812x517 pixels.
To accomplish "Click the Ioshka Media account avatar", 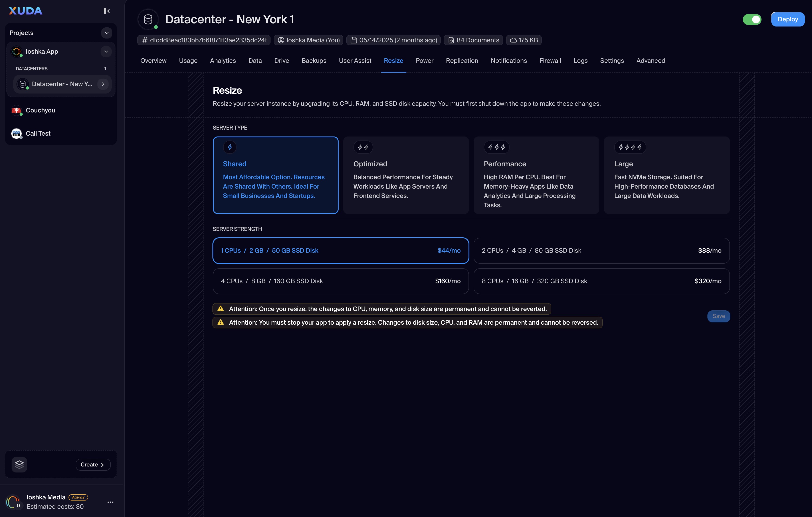I will pyautogui.click(x=13, y=502).
